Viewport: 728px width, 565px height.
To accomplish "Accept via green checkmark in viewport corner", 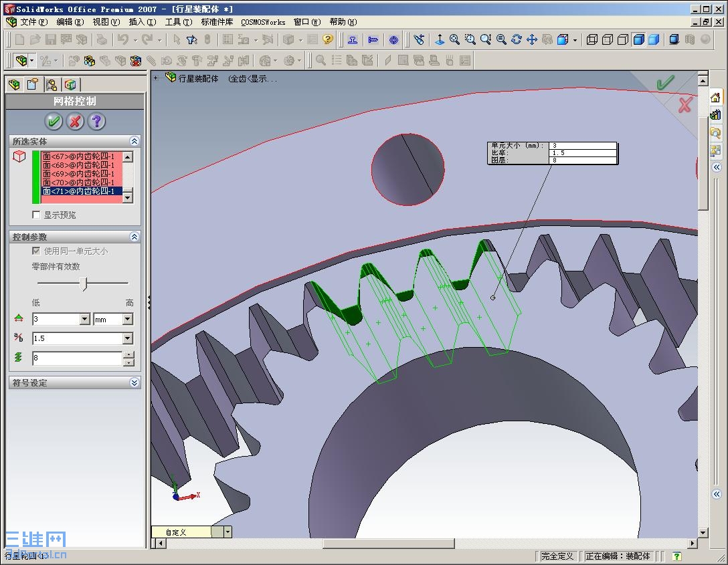I will point(665,82).
